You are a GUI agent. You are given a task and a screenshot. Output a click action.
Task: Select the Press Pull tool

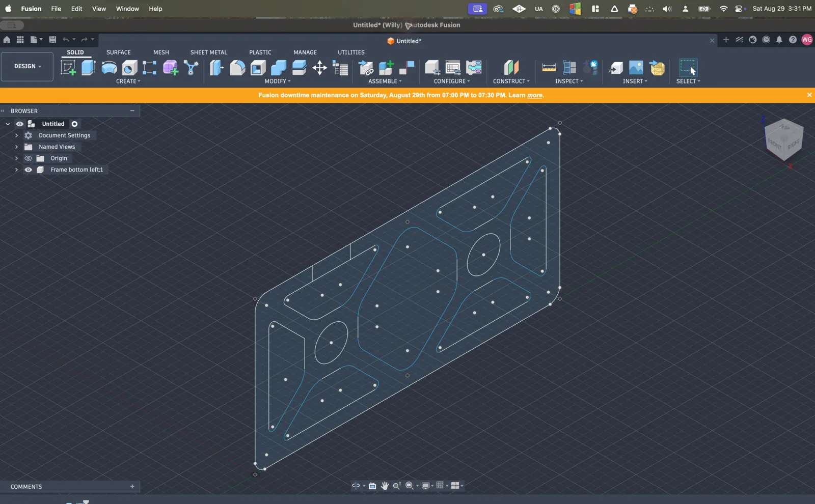coord(216,67)
